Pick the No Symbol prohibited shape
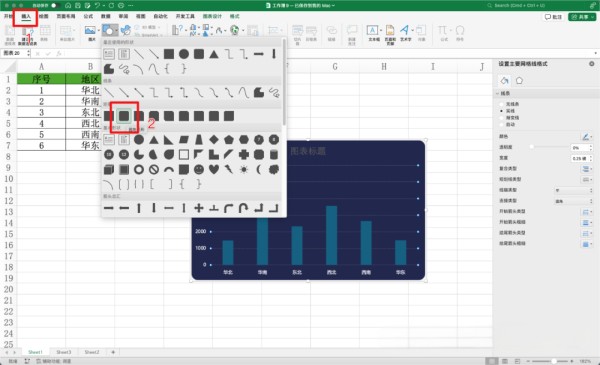 154,169
